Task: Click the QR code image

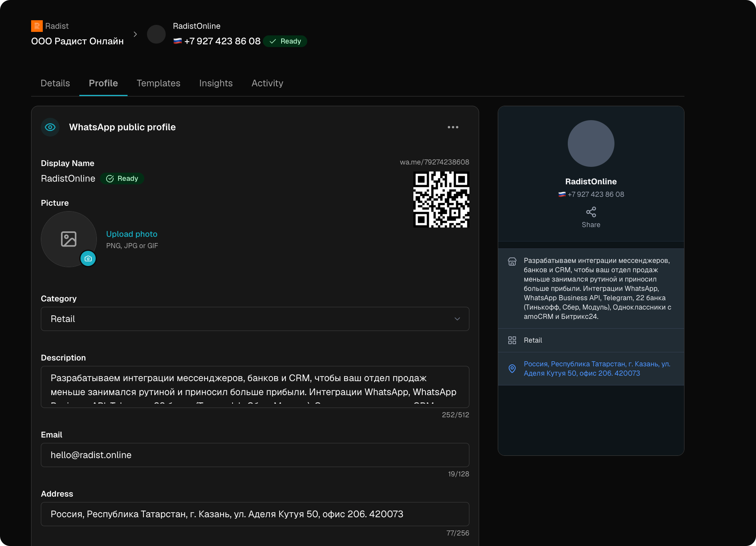Action: pos(441,199)
